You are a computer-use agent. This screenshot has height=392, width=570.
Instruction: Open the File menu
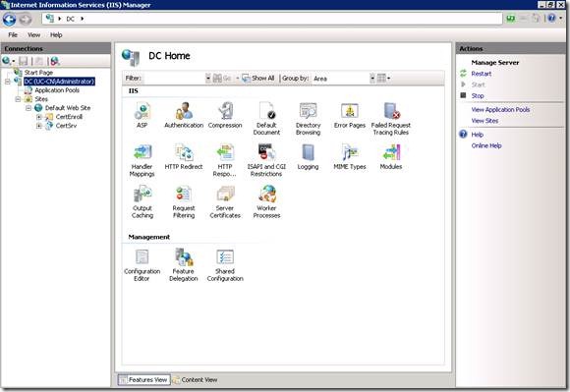pyautogui.click(x=13, y=34)
